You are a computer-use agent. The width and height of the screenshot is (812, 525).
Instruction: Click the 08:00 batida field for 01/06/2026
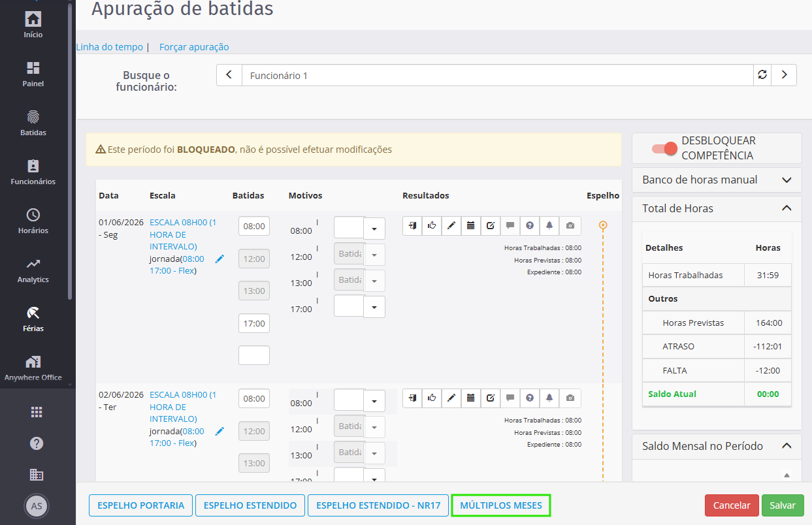point(254,226)
